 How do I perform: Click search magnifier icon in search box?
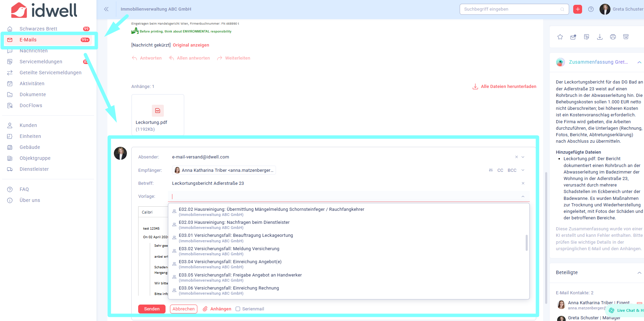pyautogui.click(x=562, y=9)
